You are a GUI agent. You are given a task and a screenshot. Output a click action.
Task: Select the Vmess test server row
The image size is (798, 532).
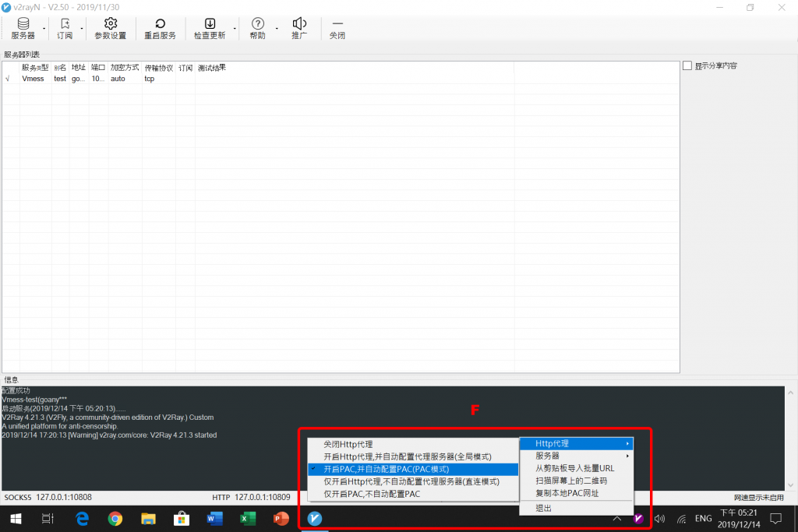click(x=341, y=79)
